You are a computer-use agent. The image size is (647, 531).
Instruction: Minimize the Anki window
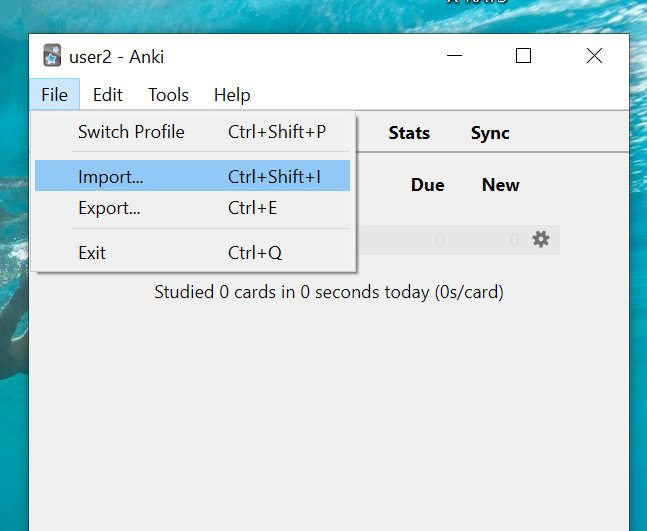(452, 56)
